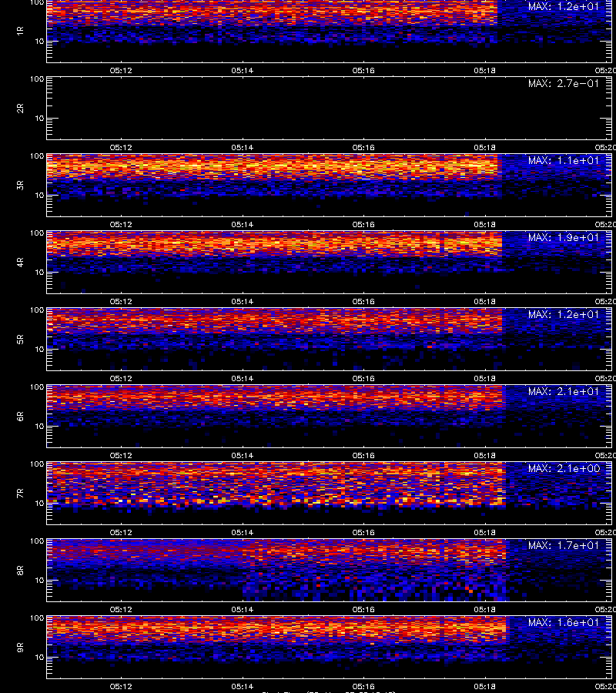Click the 100 y-axis label of panel 3R
This screenshot has width=616, height=693.
37,156
